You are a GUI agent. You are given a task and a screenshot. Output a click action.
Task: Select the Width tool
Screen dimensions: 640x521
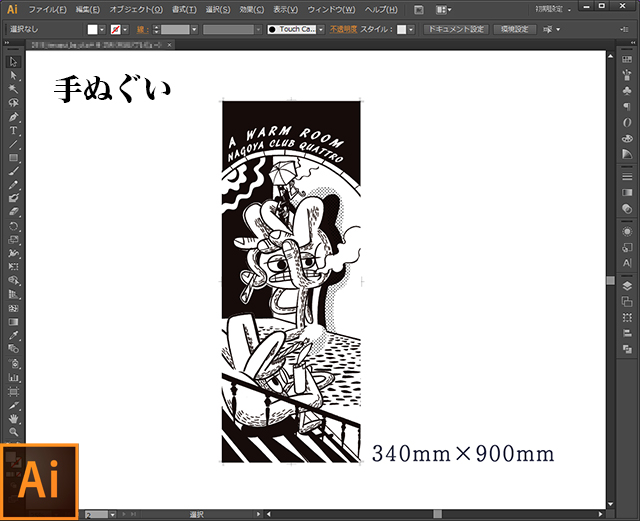coord(13,253)
